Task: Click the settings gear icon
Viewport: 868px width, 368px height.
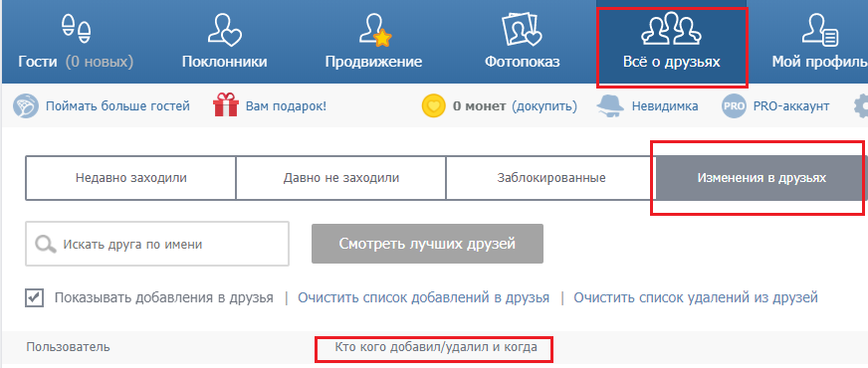Action: 861,105
